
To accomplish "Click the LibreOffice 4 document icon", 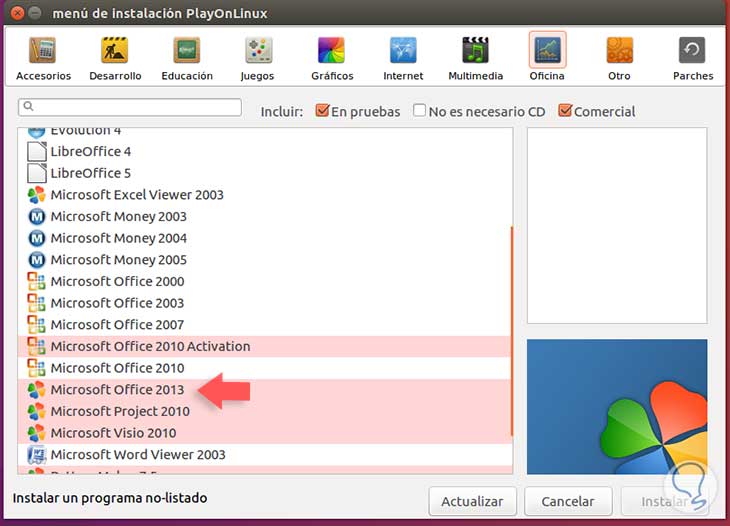I will point(37,152).
